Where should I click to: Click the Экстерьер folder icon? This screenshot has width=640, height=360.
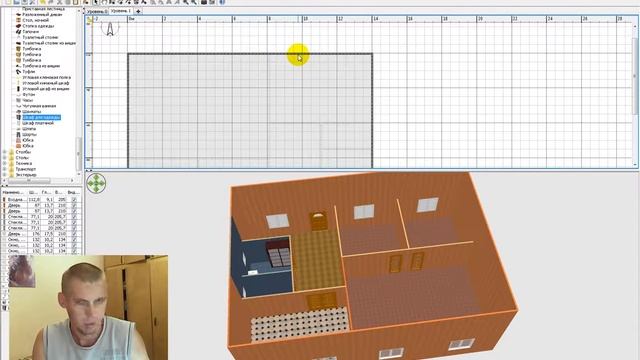point(11,175)
